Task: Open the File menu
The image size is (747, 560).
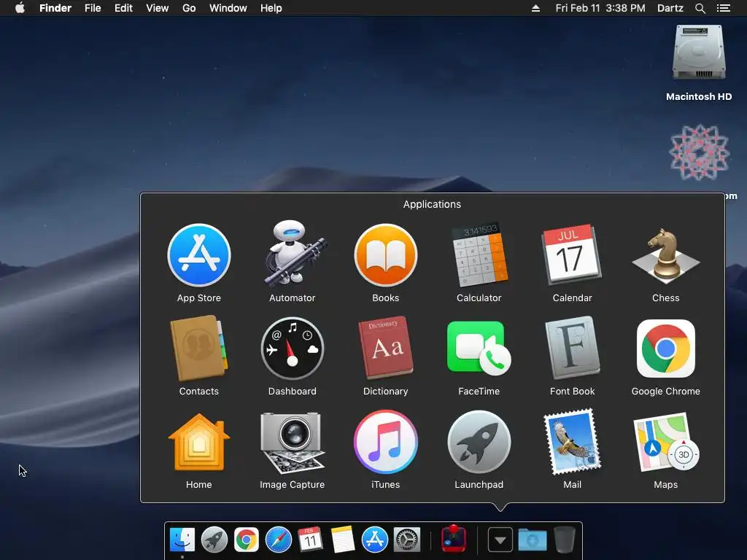Action: pos(93,8)
